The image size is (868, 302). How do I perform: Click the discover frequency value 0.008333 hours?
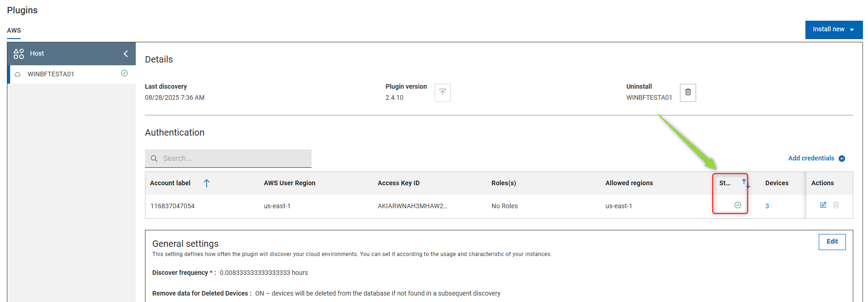pos(264,273)
